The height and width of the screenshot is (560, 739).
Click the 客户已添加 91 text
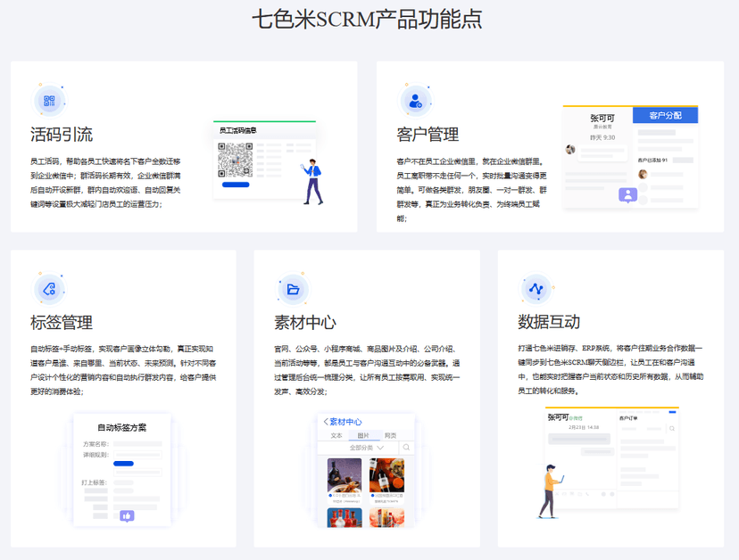652,161
